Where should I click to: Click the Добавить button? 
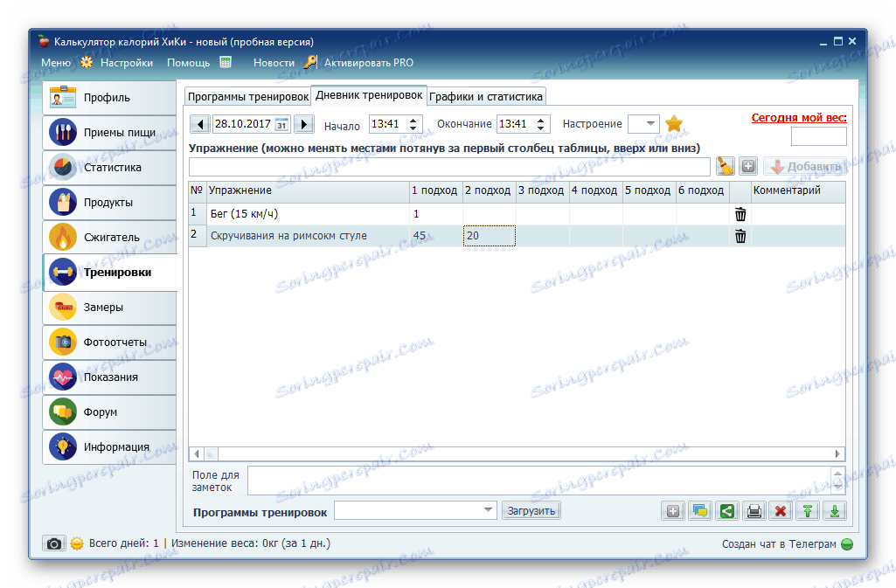(x=805, y=167)
